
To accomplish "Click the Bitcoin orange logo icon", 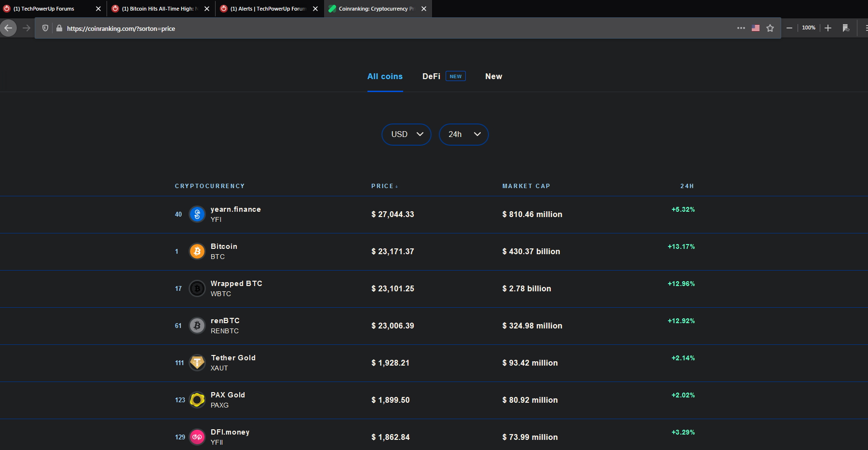I will click(197, 251).
